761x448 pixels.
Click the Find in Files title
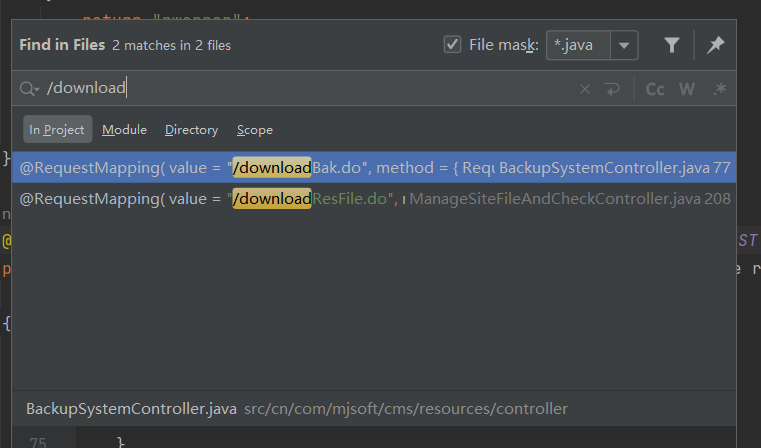pos(62,45)
